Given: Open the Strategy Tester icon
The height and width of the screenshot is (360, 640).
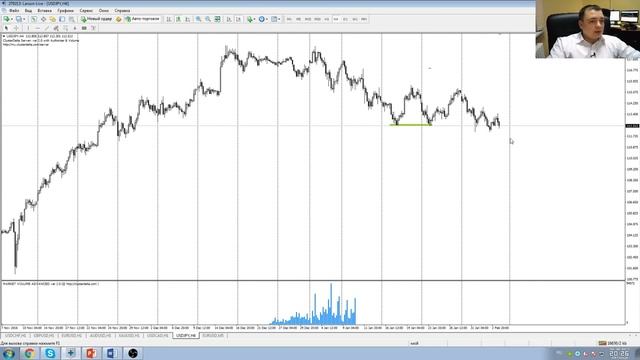Looking at the screenshot, I should (x=72, y=19).
